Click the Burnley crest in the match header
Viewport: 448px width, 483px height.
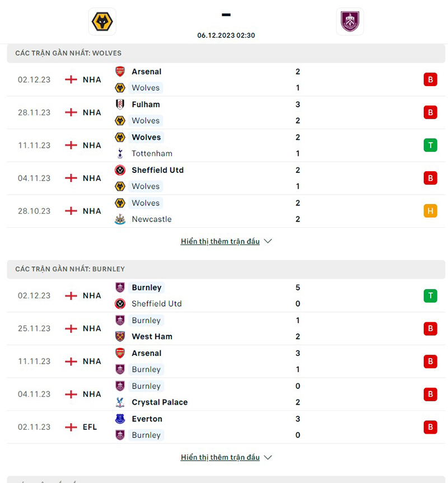350,22
